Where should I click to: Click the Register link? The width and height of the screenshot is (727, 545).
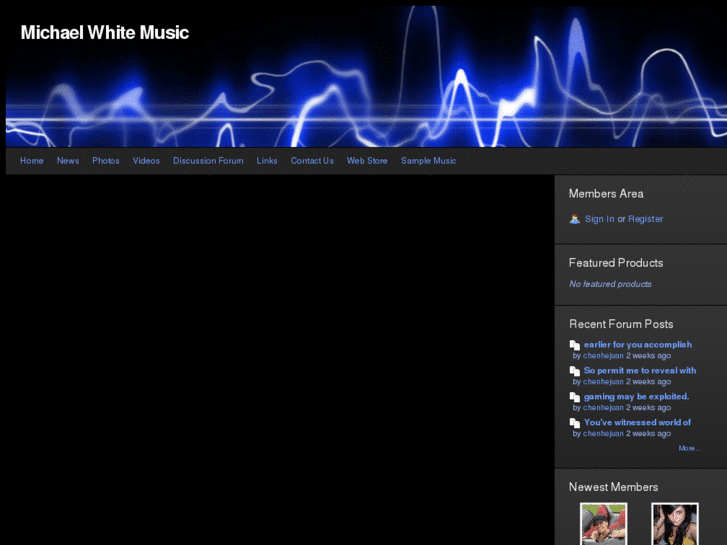645,219
